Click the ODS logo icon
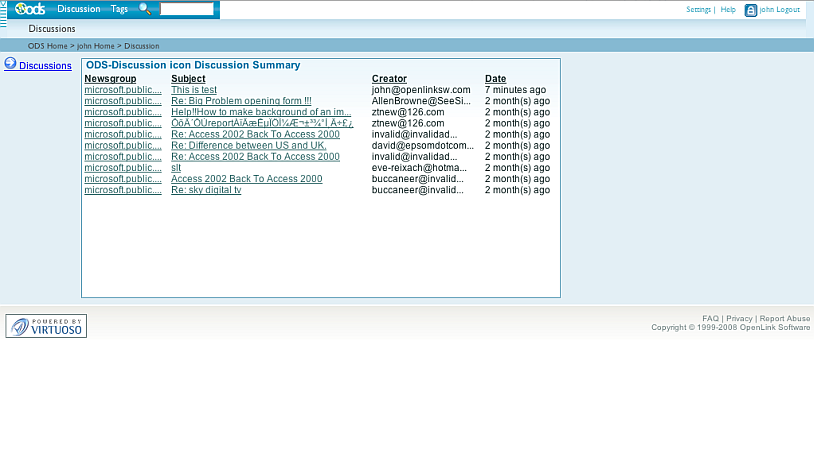 (29, 9)
